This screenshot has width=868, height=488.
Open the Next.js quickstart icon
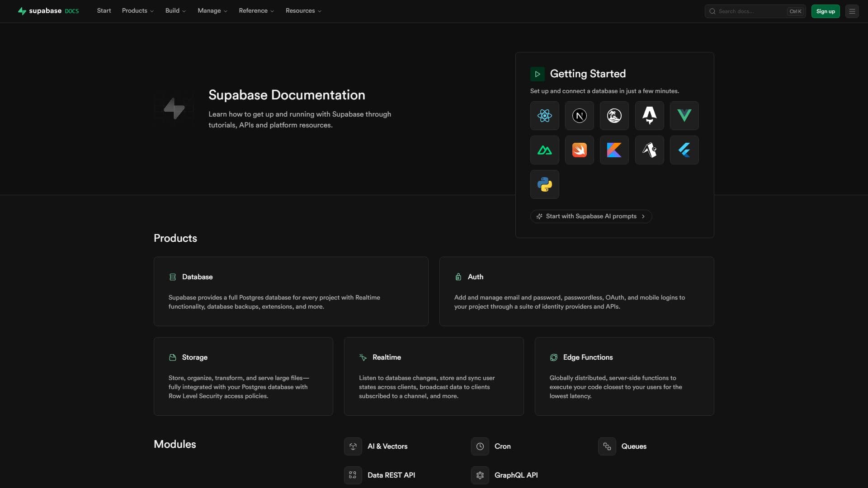pyautogui.click(x=579, y=116)
